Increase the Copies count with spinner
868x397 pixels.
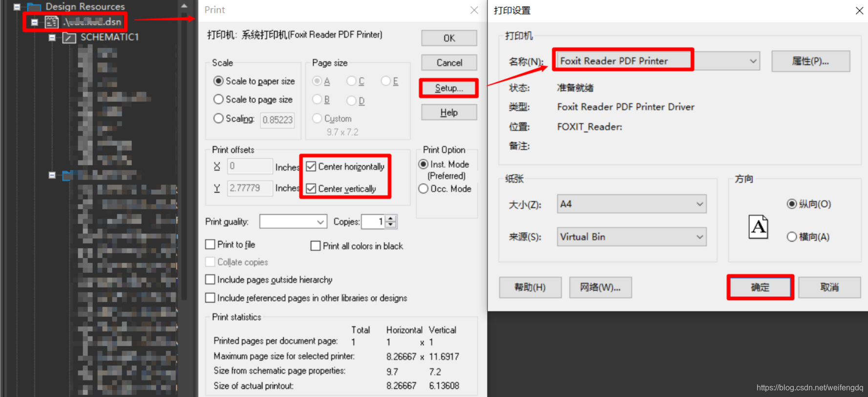pos(390,219)
